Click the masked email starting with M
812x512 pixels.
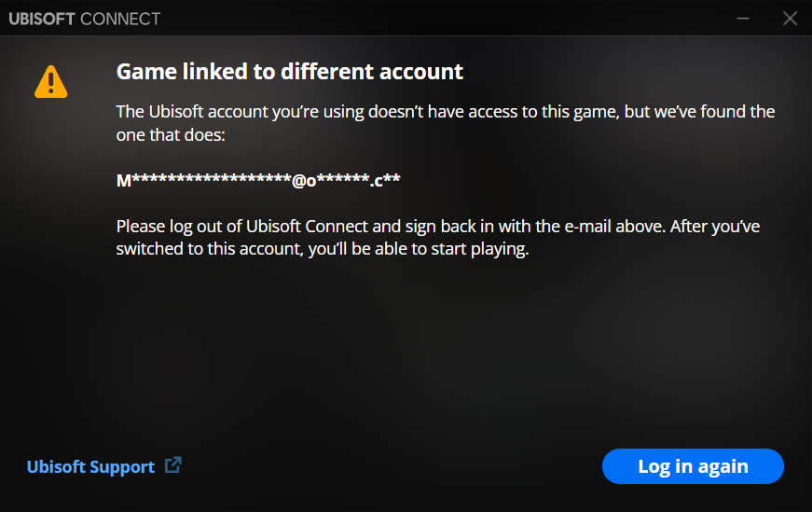coord(203,181)
